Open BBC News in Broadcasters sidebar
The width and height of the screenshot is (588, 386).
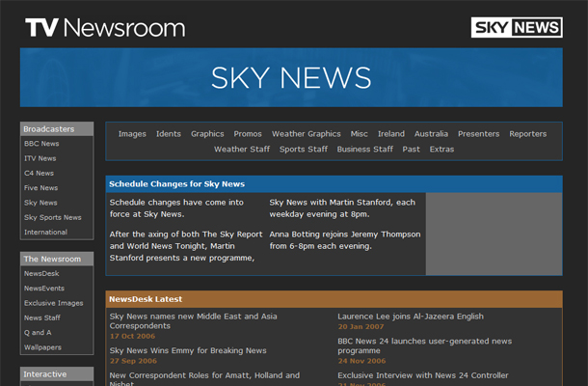[x=41, y=144]
